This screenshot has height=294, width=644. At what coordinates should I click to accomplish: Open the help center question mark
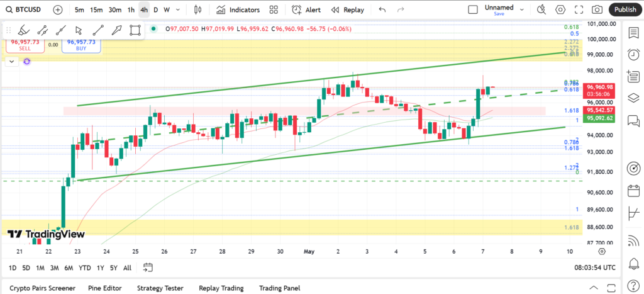coord(634,285)
